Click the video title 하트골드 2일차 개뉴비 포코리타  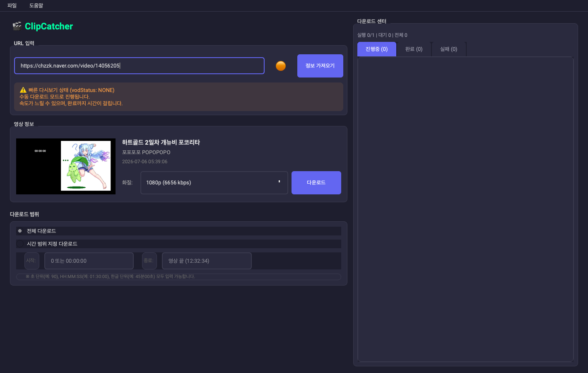pos(161,142)
